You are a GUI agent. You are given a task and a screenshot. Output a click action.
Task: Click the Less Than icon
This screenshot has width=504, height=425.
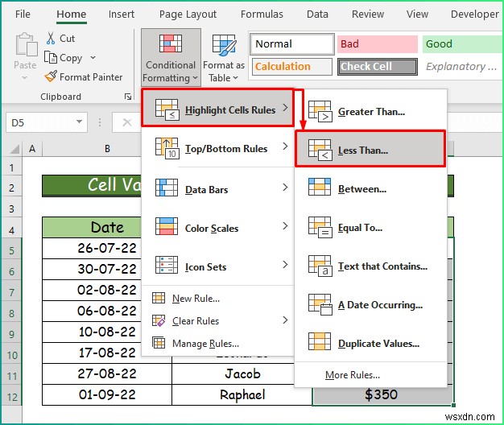pos(320,150)
